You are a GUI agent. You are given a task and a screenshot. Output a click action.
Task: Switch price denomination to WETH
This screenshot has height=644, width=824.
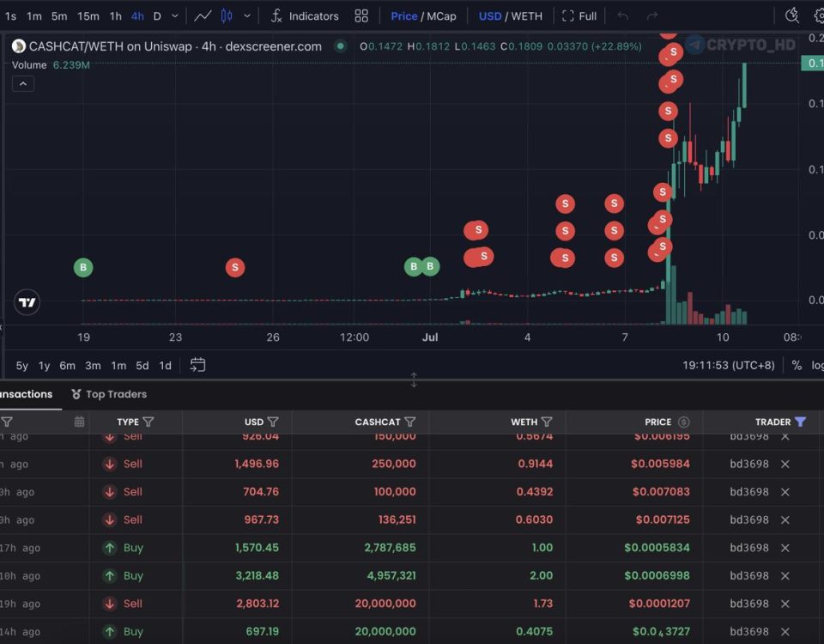click(526, 16)
